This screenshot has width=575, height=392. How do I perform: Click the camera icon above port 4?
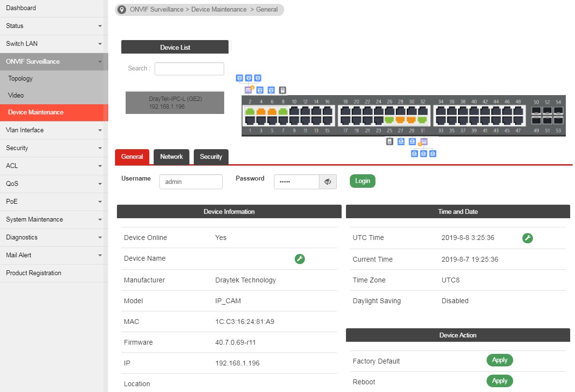tap(260, 90)
